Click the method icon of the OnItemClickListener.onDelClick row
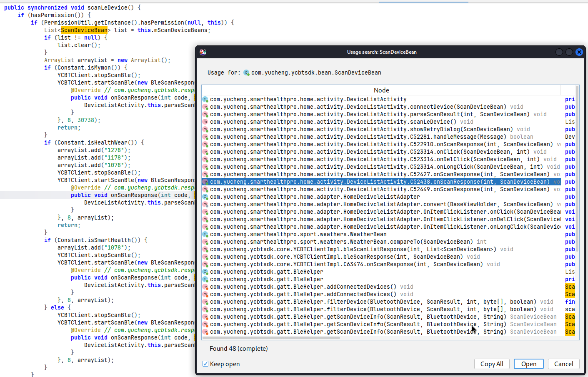The height and width of the screenshot is (377, 588). [x=205, y=219]
